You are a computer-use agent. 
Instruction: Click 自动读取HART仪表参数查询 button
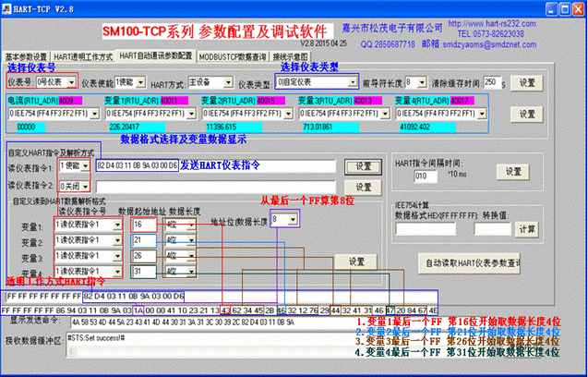[469, 263]
